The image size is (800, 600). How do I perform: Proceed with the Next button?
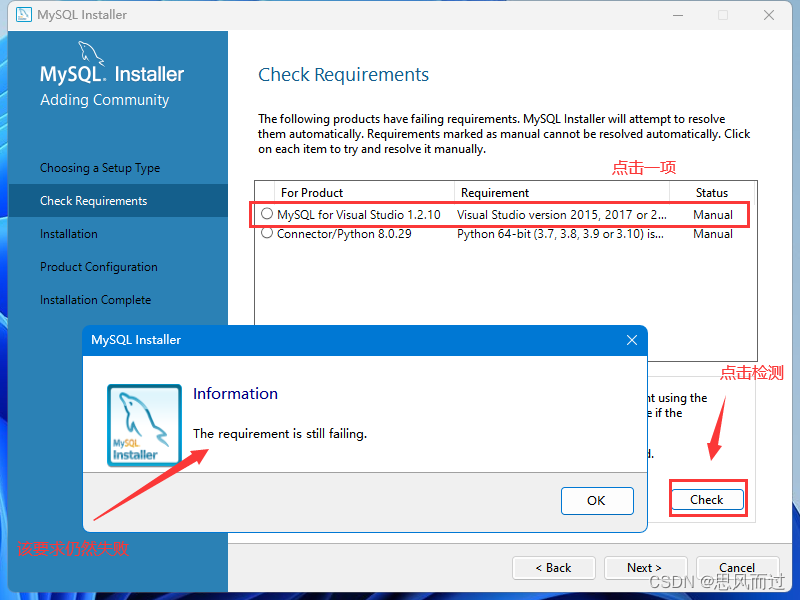pos(645,568)
